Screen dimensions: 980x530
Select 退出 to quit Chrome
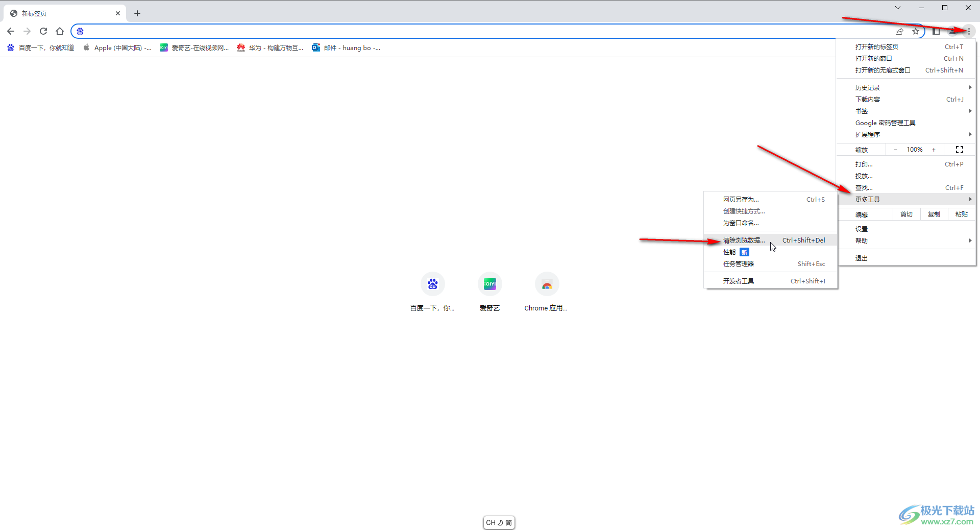pos(906,258)
